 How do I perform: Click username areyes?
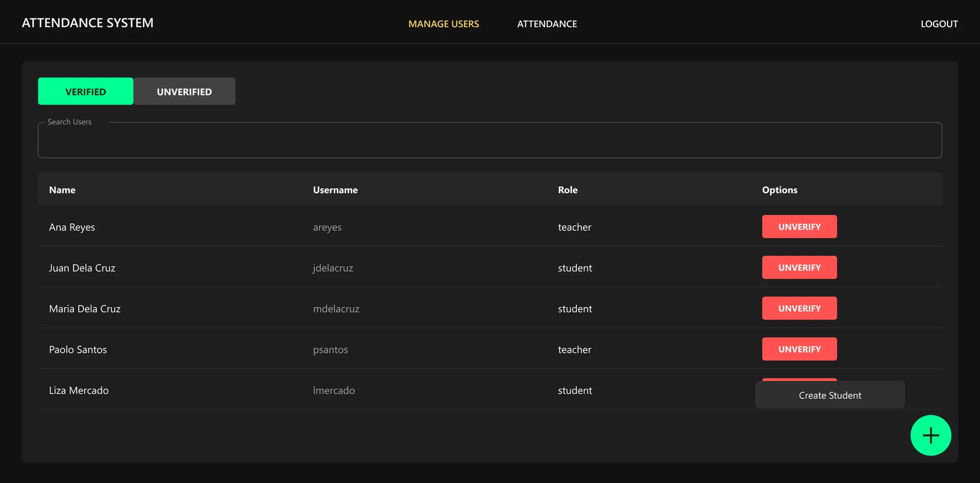click(327, 228)
